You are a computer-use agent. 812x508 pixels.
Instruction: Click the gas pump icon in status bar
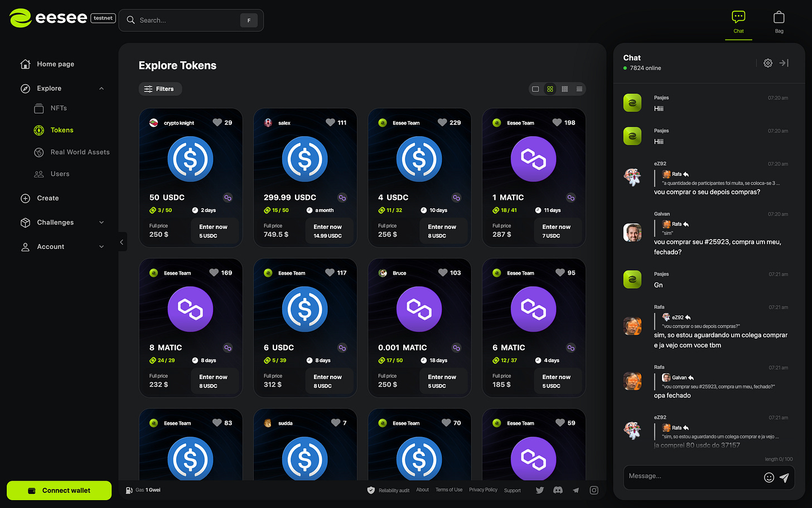[129, 490]
